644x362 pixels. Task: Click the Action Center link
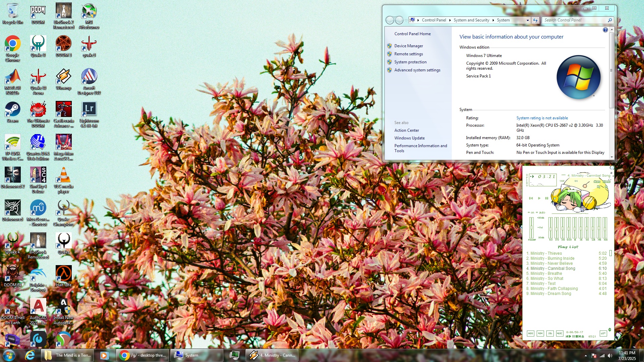[407, 130]
